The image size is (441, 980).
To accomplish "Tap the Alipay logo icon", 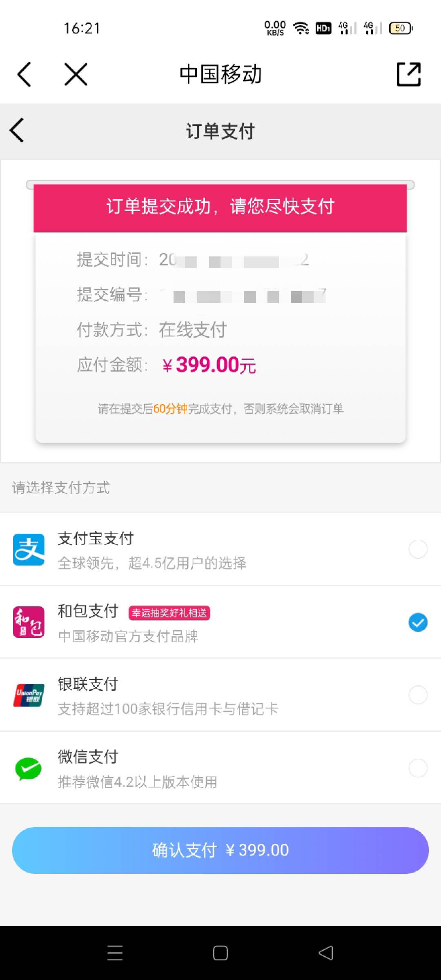I will 29,549.
